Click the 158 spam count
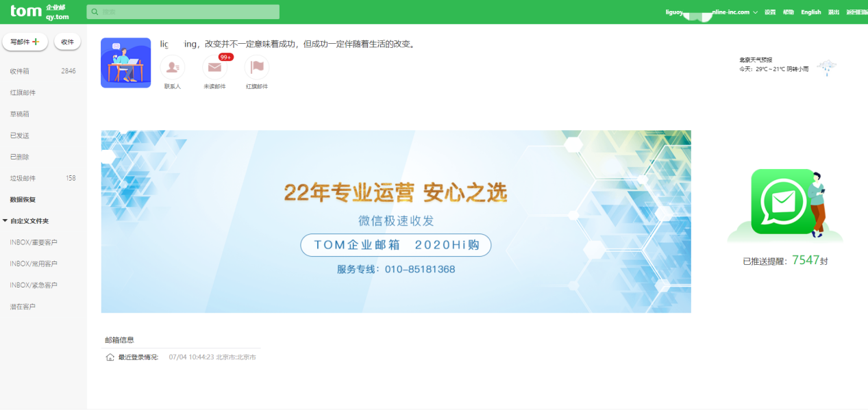This screenshot has width=868, height=410. tap(71, 178)
